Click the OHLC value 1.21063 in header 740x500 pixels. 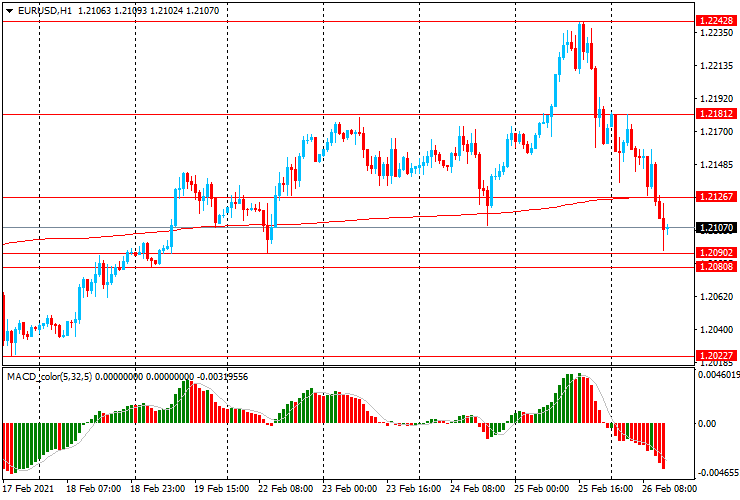coord(94,11)
